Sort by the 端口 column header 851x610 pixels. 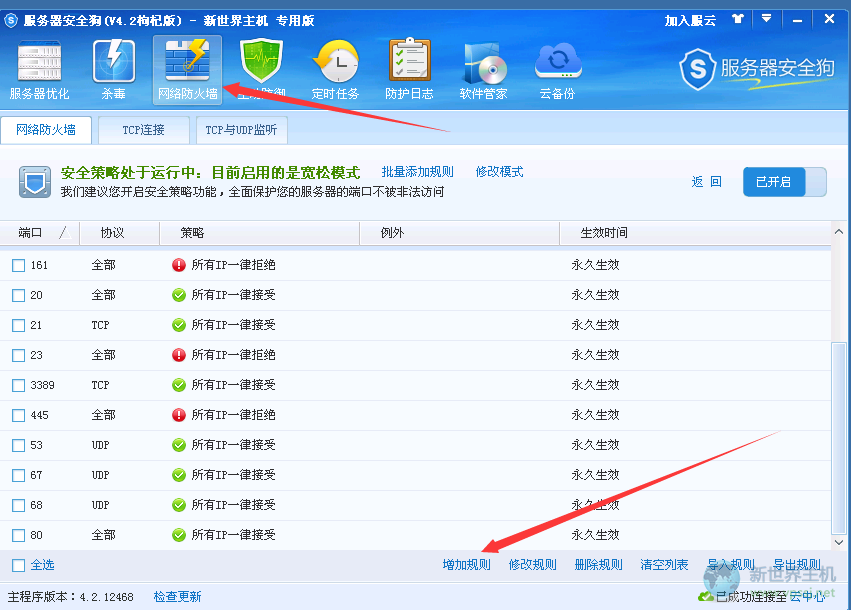coord(40,233)
